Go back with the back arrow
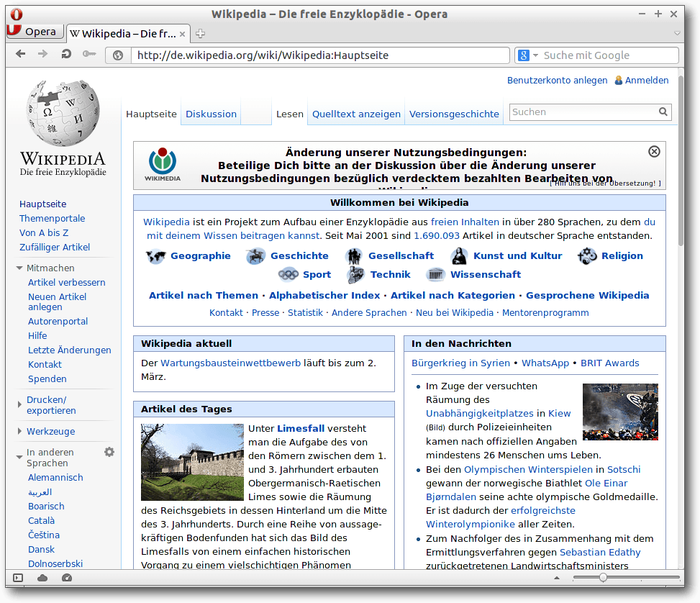Image resolution: width=700 pixels, height=603 pixels. (x=21, y=54)
